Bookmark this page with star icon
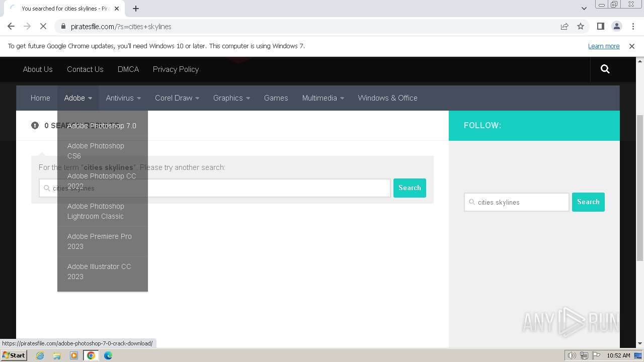The width and height of the screenshot is (644, 362). pos(581,26)
